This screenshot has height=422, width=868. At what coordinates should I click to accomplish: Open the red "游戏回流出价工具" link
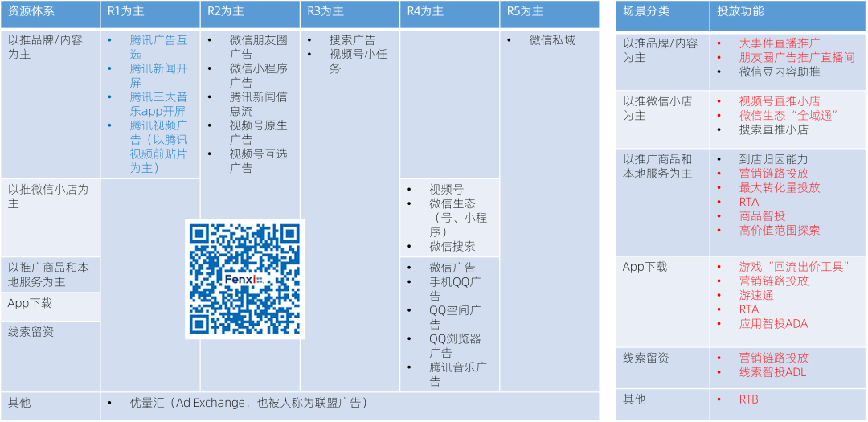(x=793, y=267)
